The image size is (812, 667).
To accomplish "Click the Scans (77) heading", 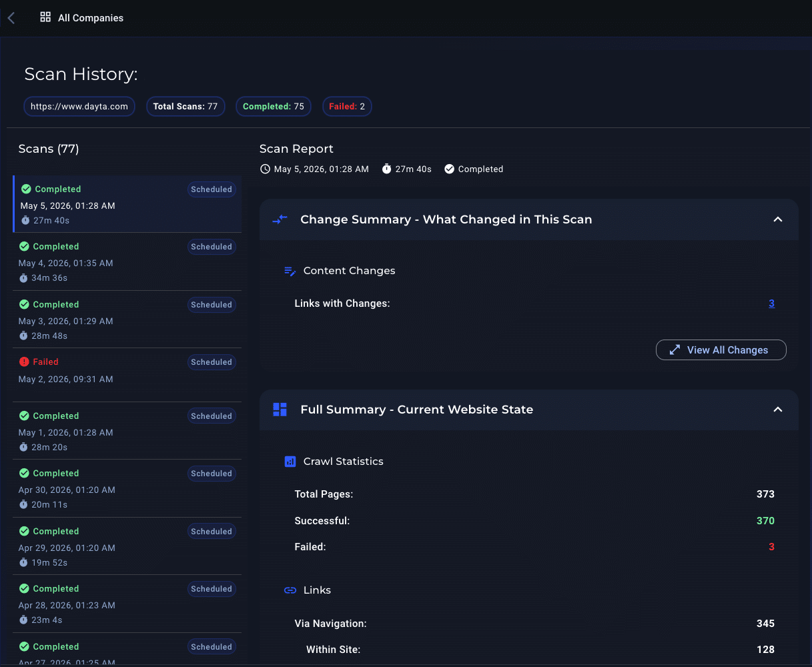I will point(49,149).
